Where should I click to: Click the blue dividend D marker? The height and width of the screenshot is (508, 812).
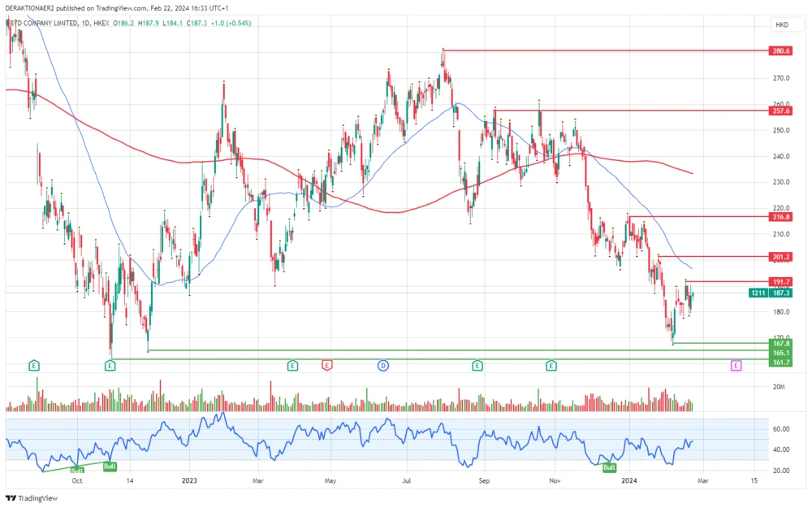click(382, 366)
